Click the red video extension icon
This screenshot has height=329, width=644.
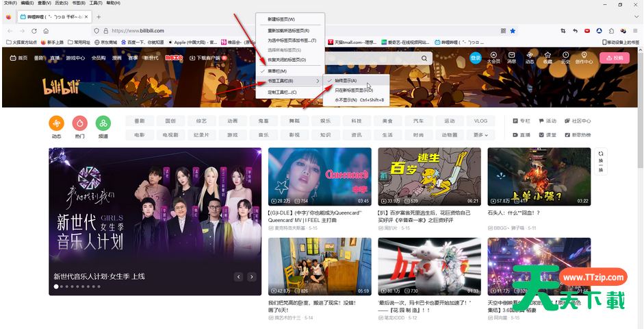click(587, 31)
